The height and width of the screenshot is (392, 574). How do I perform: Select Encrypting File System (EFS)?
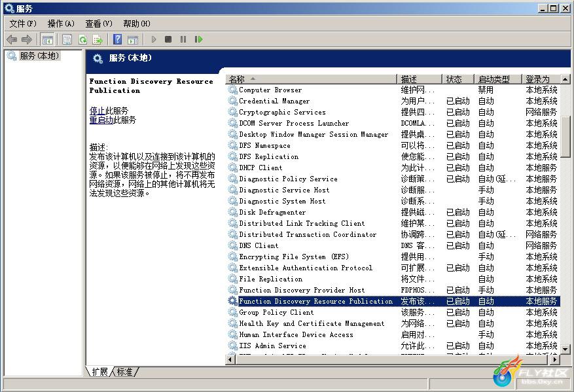[393, 257]
